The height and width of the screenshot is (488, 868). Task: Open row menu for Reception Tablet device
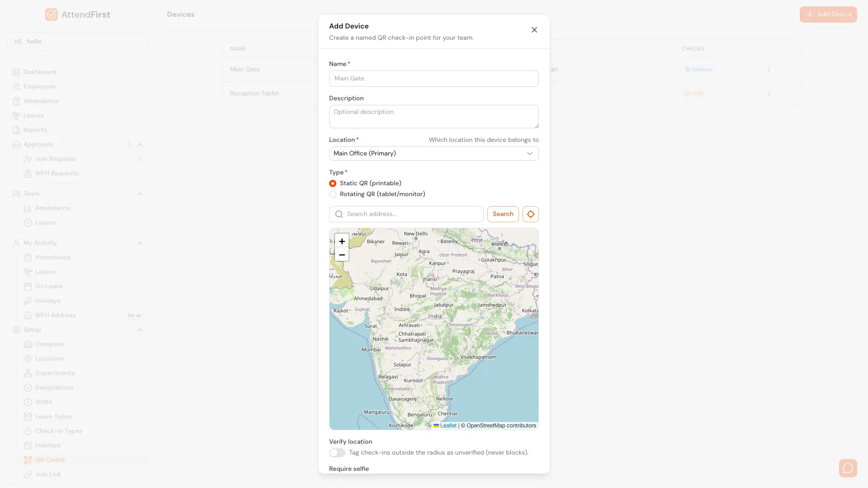769,94
